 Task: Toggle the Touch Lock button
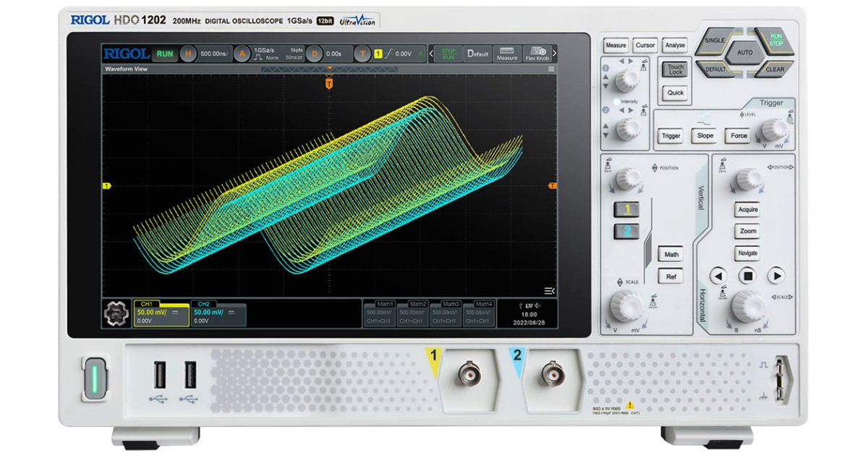tap(676, 70)
